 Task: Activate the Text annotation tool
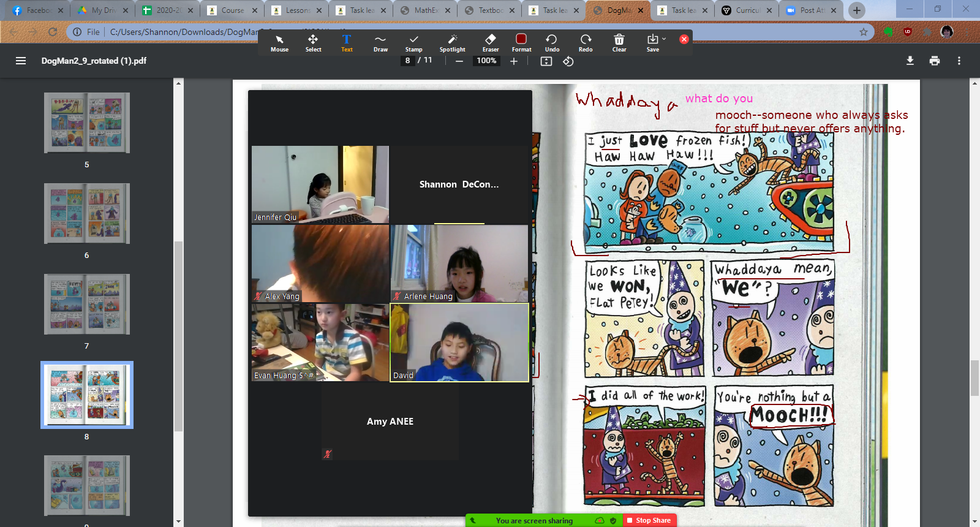(347, 43)
